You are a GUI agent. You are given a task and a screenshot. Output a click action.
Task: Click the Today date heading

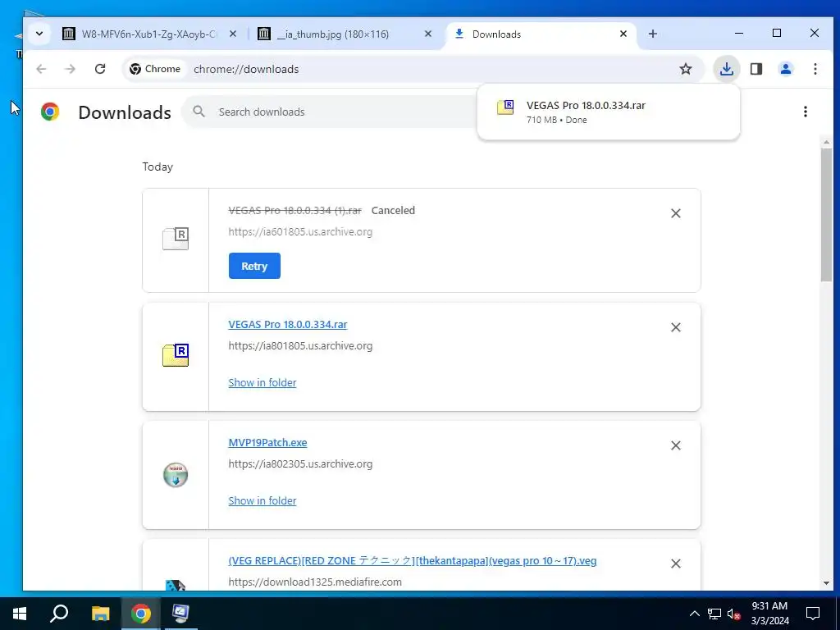tap(157, 167)
